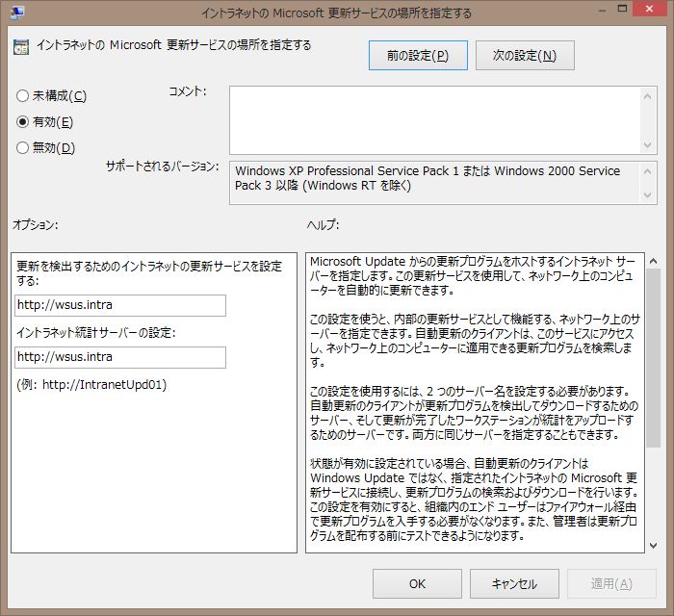Click the コメント: label
Image resolution: width=674 pixels, height=616 pixels.
(x=188, y=91)
